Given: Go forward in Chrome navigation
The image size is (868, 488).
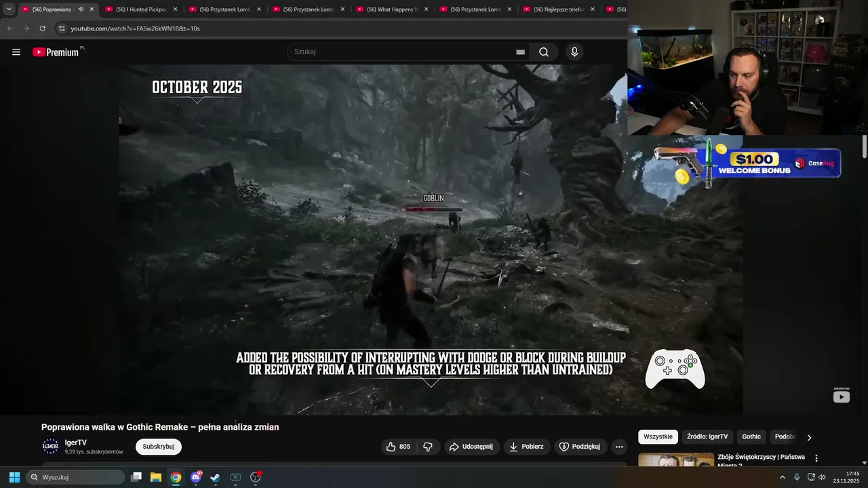Looking at the screenshot, I should pyautogui.click(x=26, y=28).
